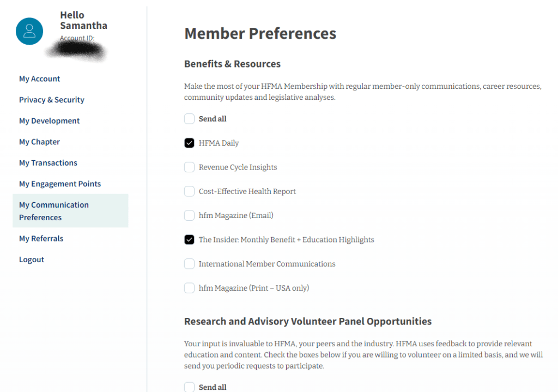
Task: Check Send all under Volunteer Panel Opportunities
Action: click(189, 387)
